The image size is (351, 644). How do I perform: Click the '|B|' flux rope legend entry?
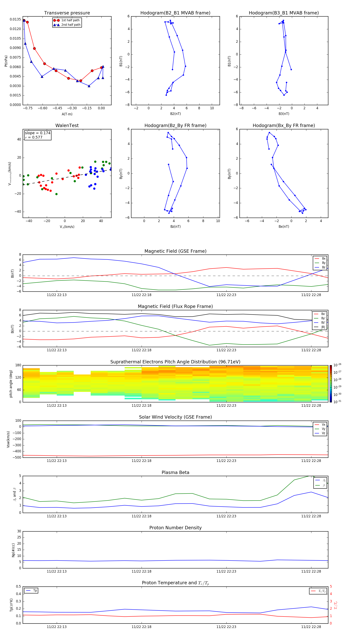[x=320, y=327]
